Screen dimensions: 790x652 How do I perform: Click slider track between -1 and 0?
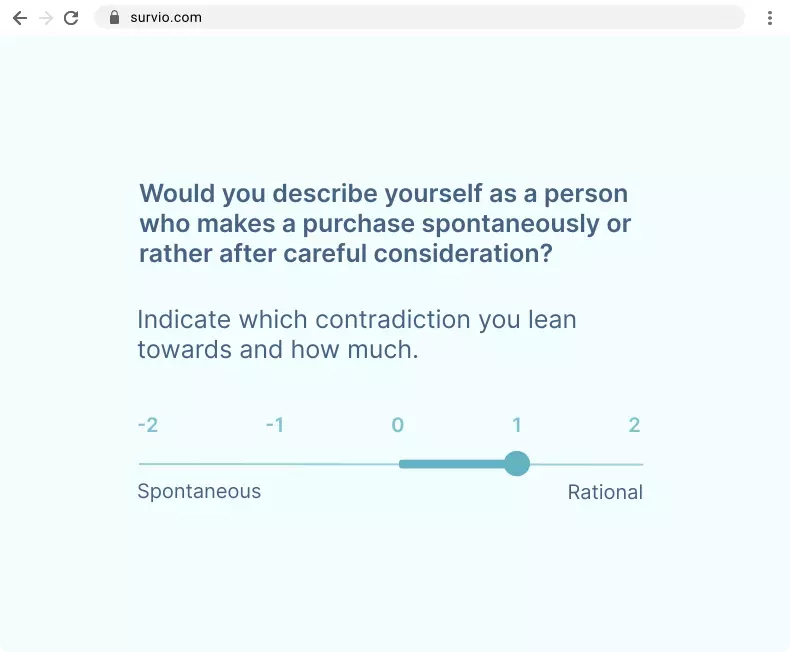point(335,464)
